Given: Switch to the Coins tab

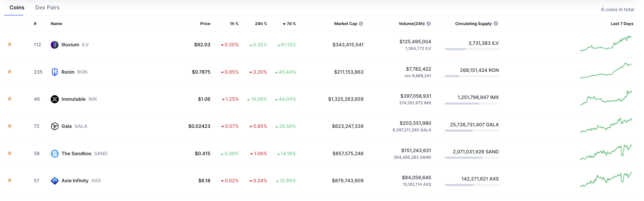Looking at the screenshot, I should (x=17, y=8).
